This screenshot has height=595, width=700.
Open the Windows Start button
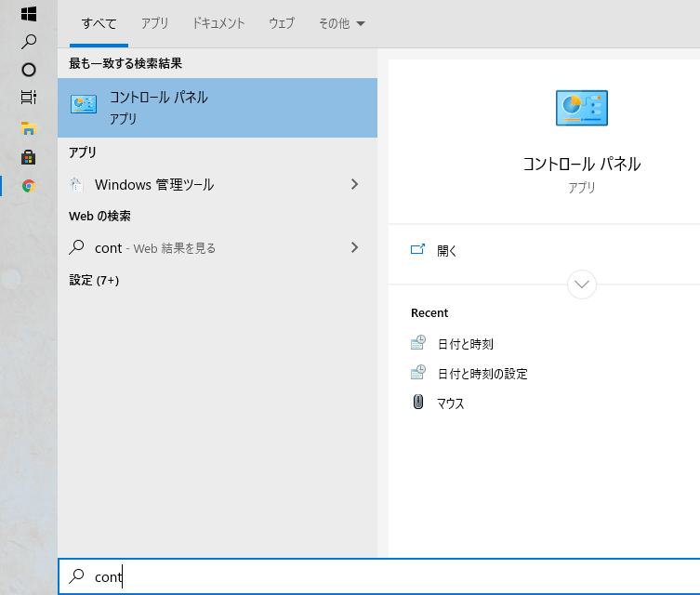29,14
